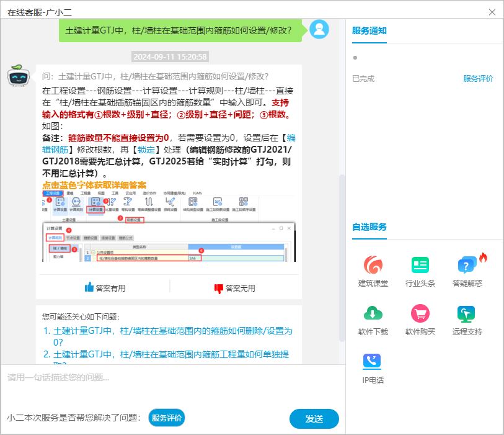Click the 广小二 robot avatar

click(x=19, y=76)
